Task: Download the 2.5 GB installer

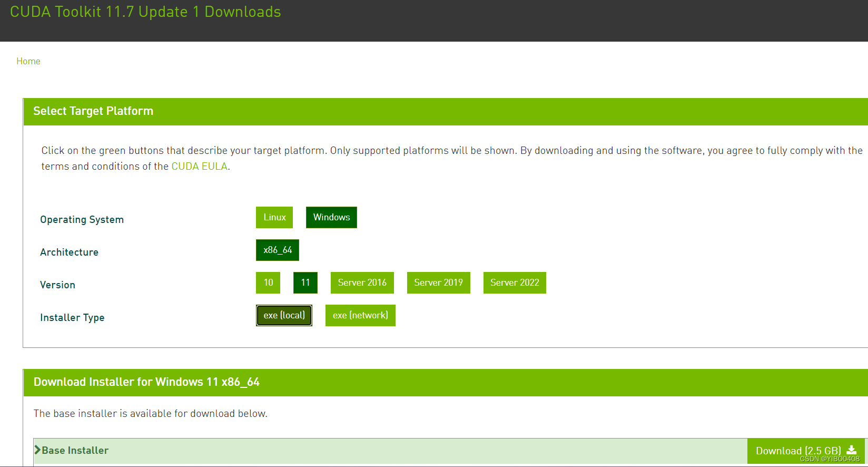Action: click(806, 451)
